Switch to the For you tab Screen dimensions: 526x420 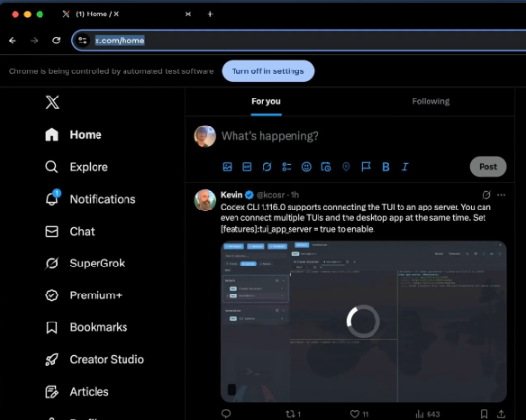tap(266, 101)
